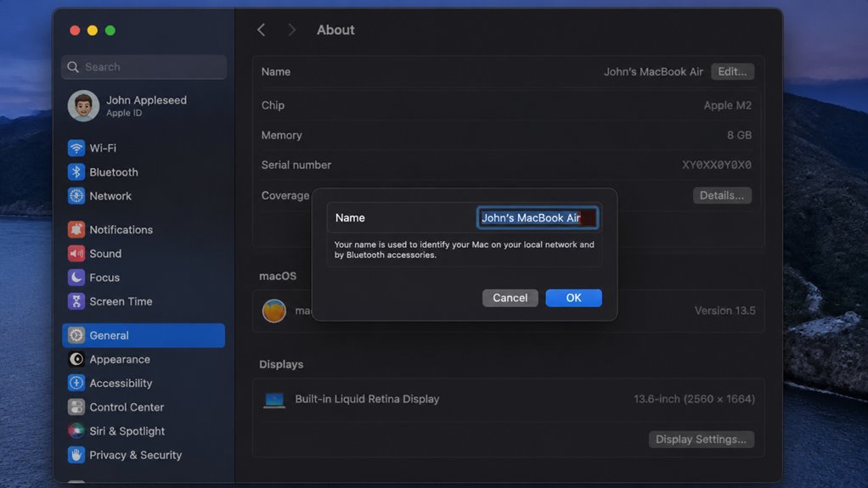Click the macOS Ventura logo icon
868x488 pixels.
(x=274, y=311)
